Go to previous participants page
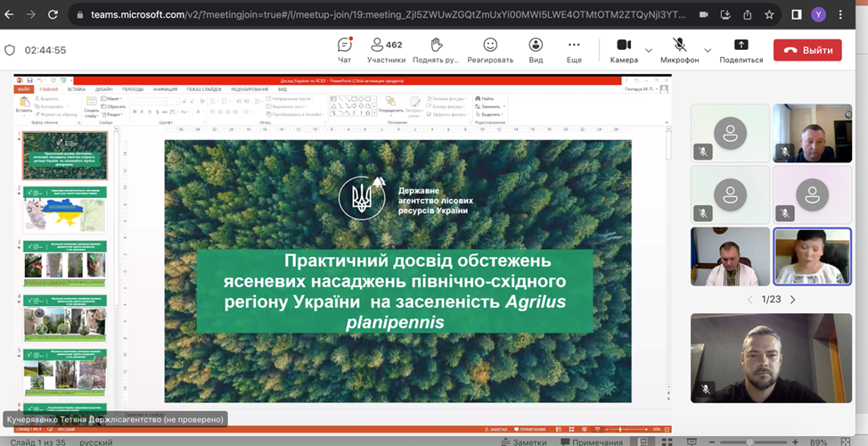868x446 pixels. point(750,300)
